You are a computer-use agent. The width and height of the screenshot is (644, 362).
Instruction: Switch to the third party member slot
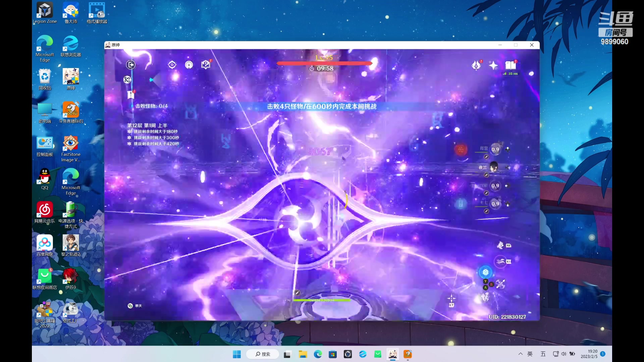(x=495, y=185)
